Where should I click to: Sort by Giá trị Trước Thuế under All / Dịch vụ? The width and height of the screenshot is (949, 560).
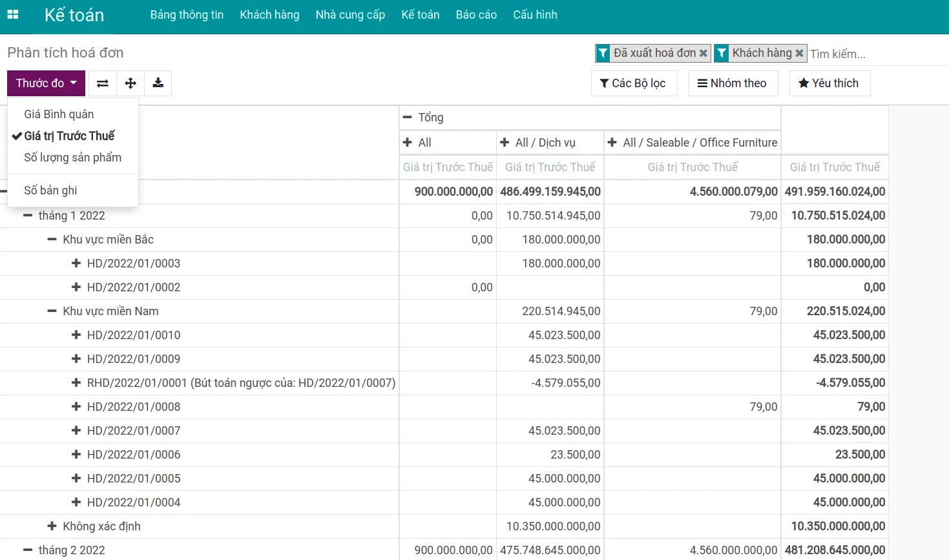[550, 167]
